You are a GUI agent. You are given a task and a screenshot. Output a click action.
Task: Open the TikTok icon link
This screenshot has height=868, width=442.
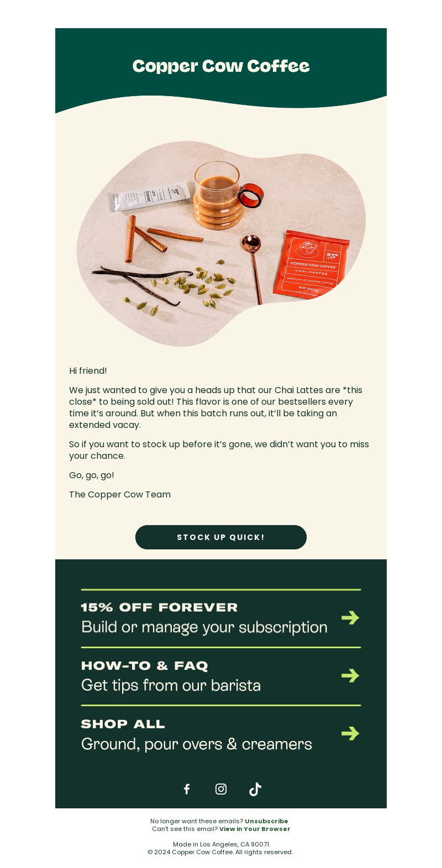click(255, 789)
